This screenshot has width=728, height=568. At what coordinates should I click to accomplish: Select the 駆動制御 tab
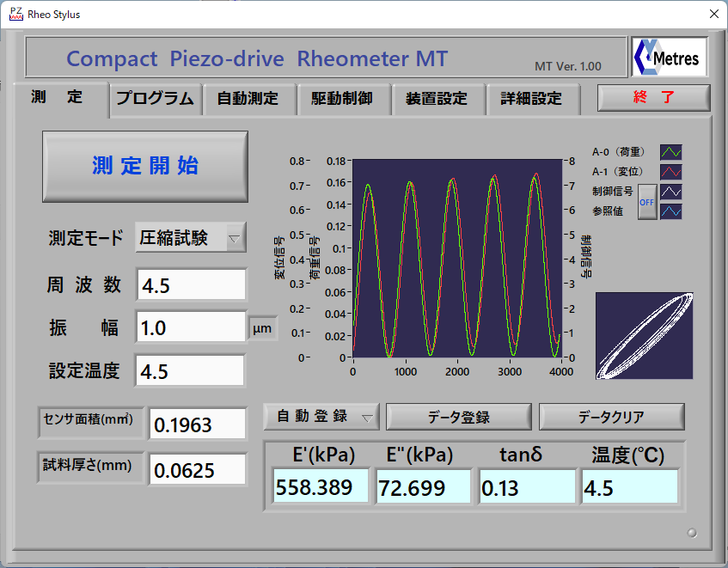click(x=342, y=99)
